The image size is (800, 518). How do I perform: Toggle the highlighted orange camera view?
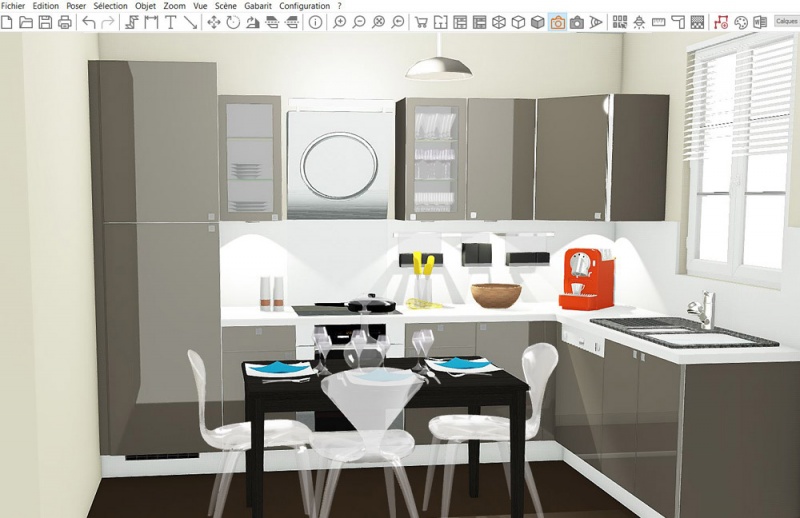tap(557, 22)
